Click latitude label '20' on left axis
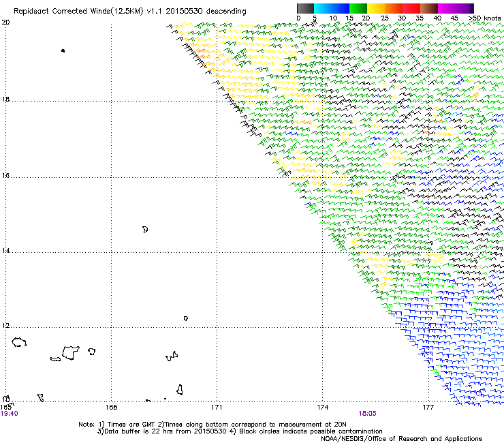Viewport: 504px width, 443px height. pyautogui.click(x=5, y=22)
